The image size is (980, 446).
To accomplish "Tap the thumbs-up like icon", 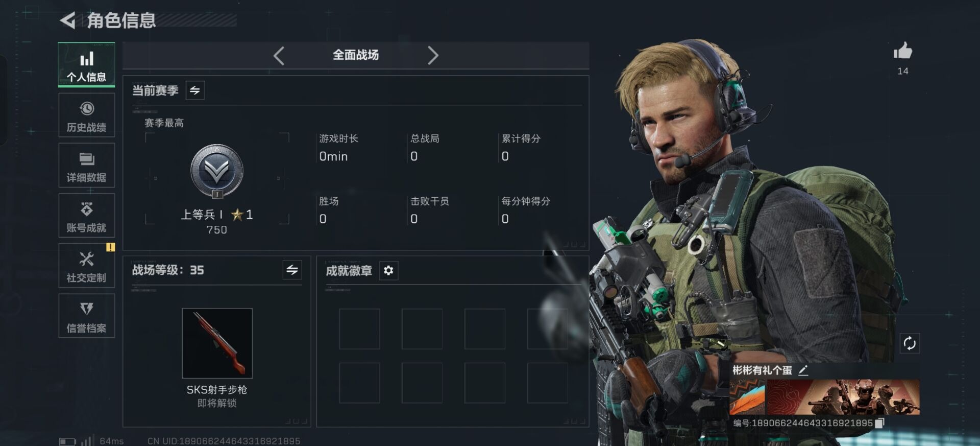I will click(x=902, y=51).
